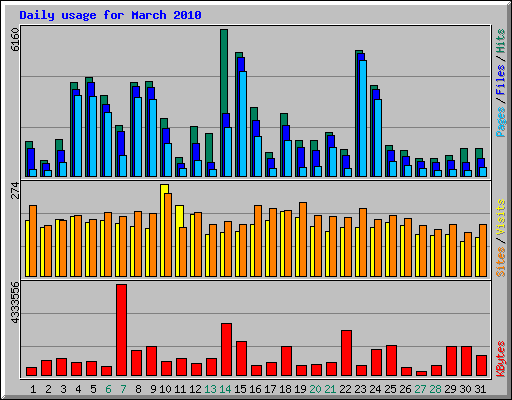This screenshot has height=400, width=512.
Task: Click green weekend day label 7
Action: 123,389
